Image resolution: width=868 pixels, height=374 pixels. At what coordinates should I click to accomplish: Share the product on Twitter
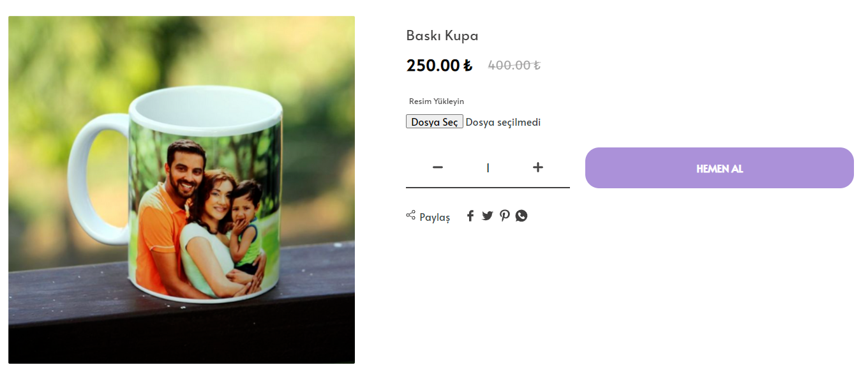488,216
